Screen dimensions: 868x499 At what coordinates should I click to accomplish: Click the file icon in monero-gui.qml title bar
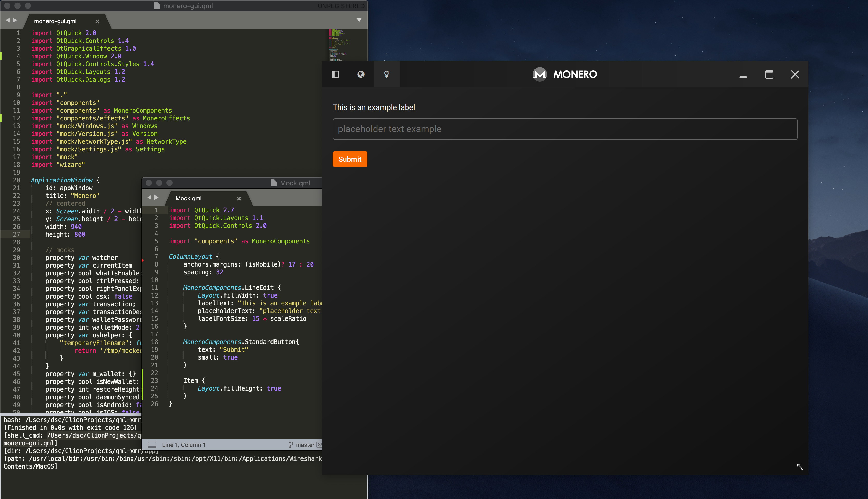click(x=157, y=6)
